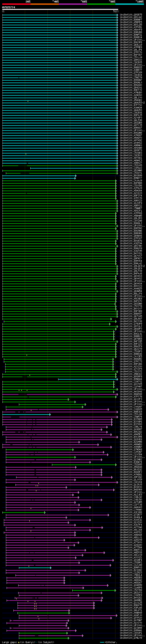
Task: Open hit UniRef100_B9G131
Action: pos(131,334)
